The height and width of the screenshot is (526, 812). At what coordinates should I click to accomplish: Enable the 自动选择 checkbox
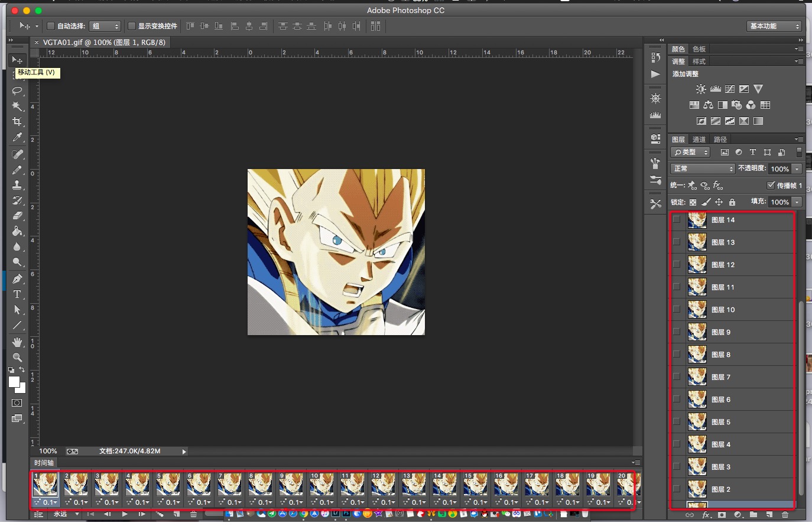pyautogui.click(x=51, y=26)
